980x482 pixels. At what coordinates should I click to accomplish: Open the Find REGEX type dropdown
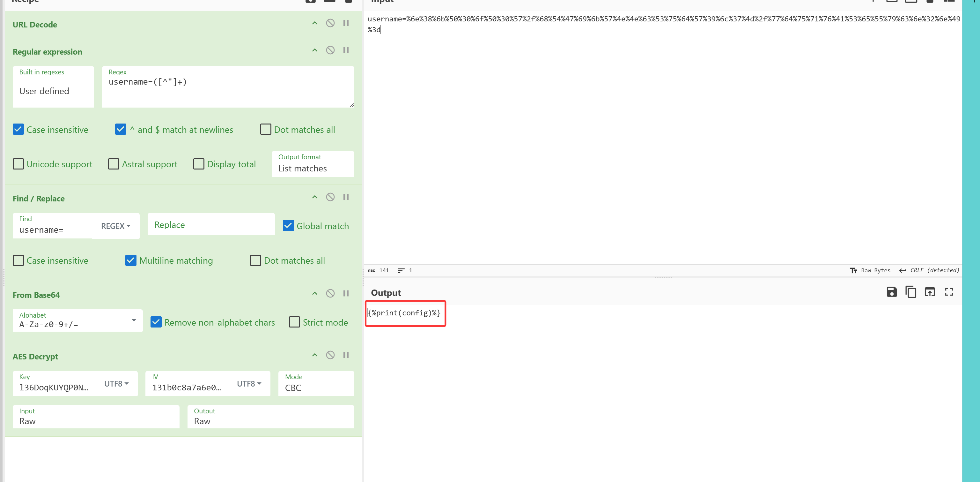116,226
